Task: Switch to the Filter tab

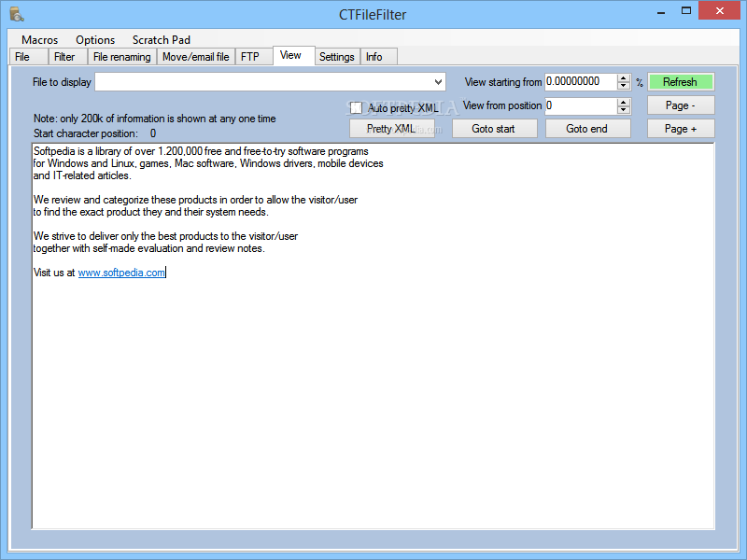Action: 67,57
